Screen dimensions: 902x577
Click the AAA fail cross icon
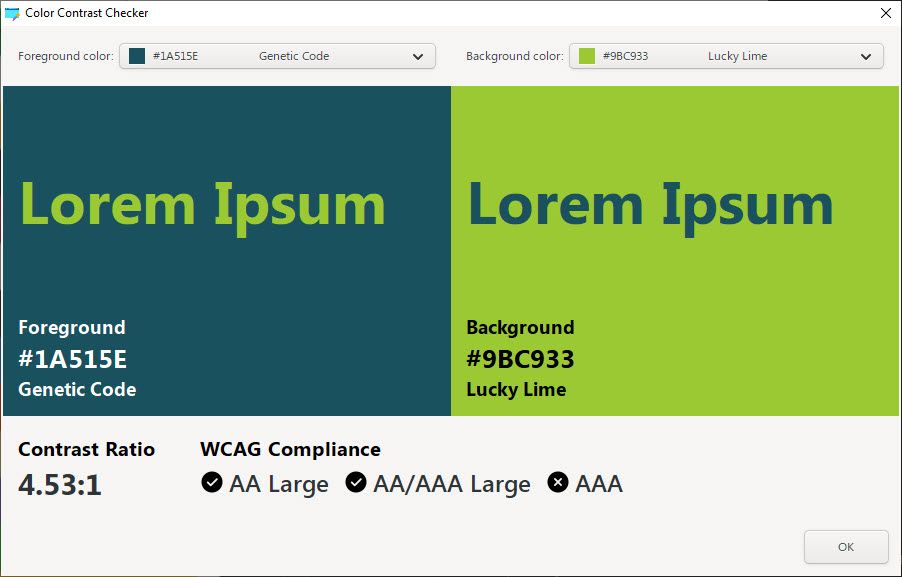pos(558,483)
